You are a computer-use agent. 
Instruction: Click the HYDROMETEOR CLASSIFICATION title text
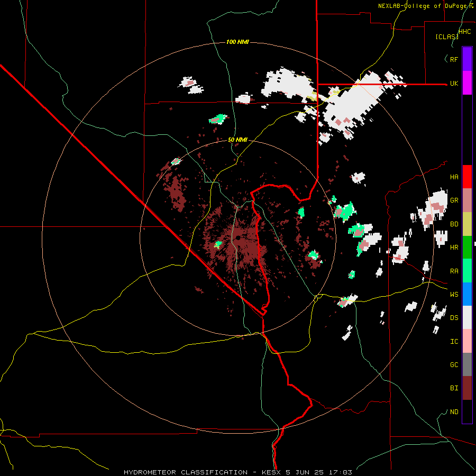tap(186, 472)
